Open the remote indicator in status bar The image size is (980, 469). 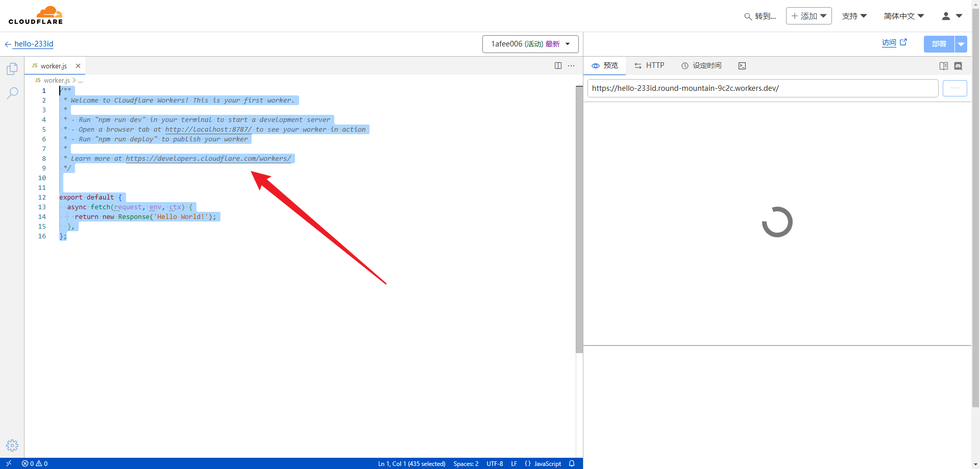click(x=9, y=463)
